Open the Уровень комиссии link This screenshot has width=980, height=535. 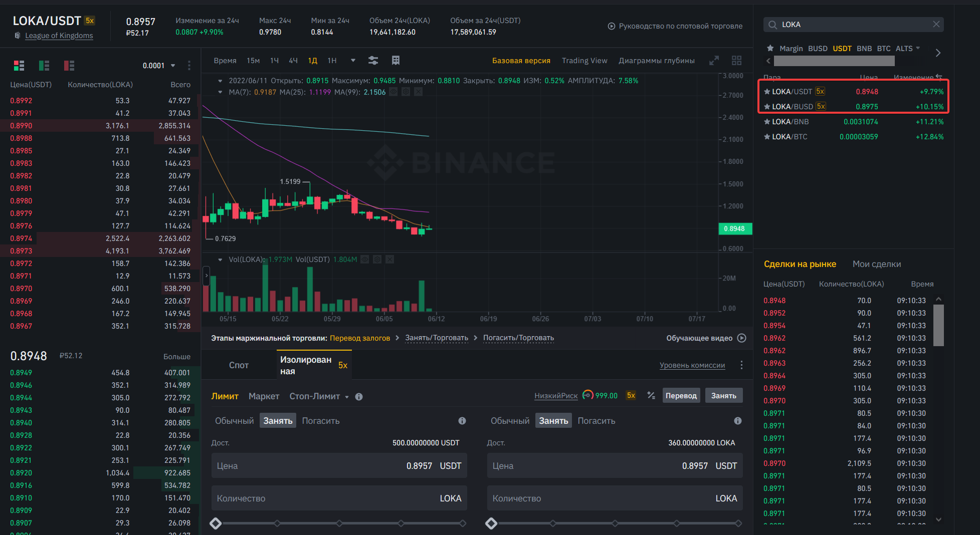(x=692, y=365)
